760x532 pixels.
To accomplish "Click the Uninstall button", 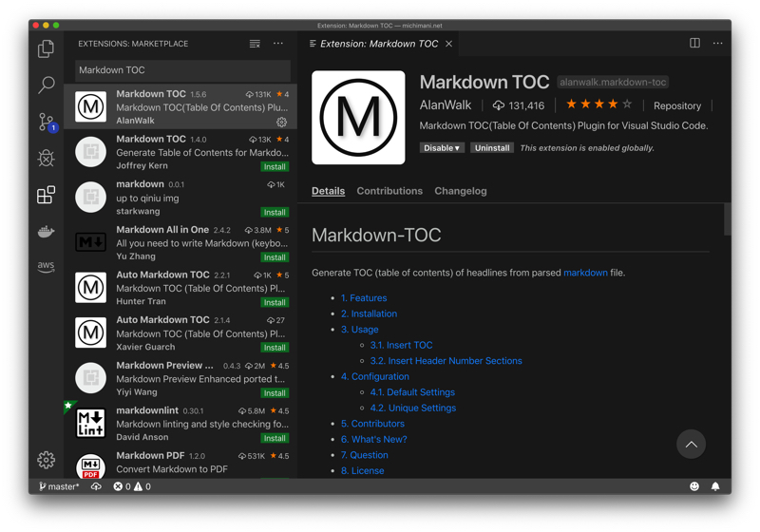I will (492, 148).
